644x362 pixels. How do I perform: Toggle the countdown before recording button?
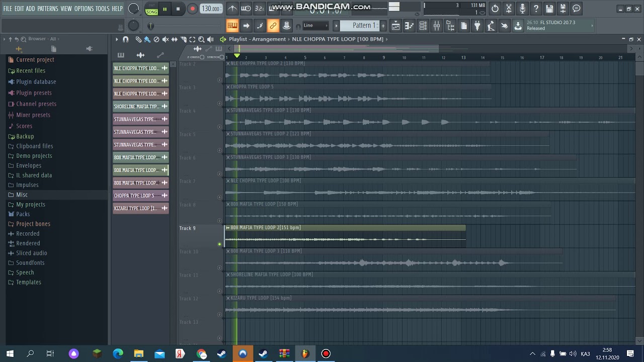tap(260, 9)
